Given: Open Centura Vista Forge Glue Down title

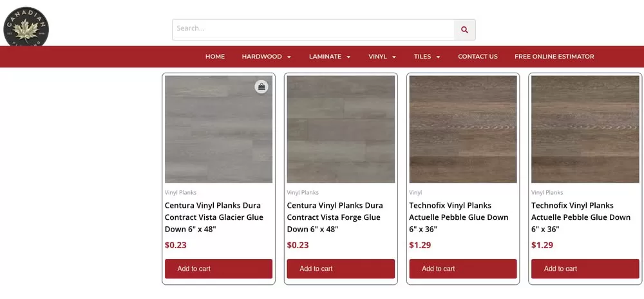Looking at the screenshot, I should click(335, 217).
